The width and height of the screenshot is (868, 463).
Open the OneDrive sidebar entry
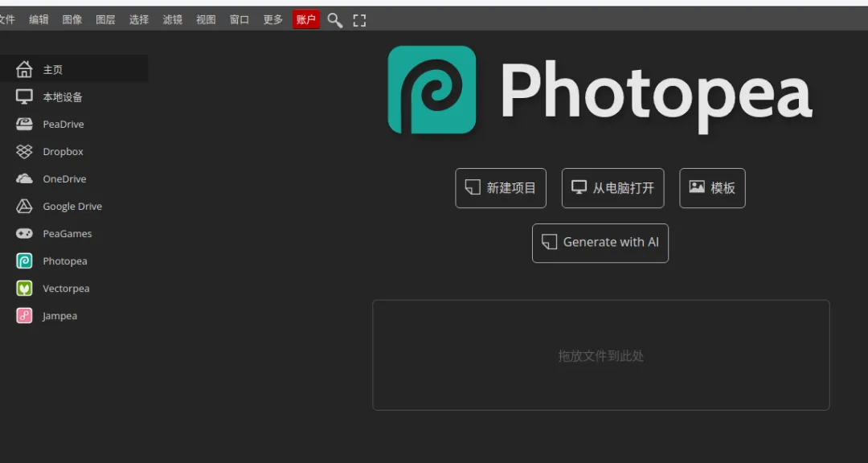(74, 179)
